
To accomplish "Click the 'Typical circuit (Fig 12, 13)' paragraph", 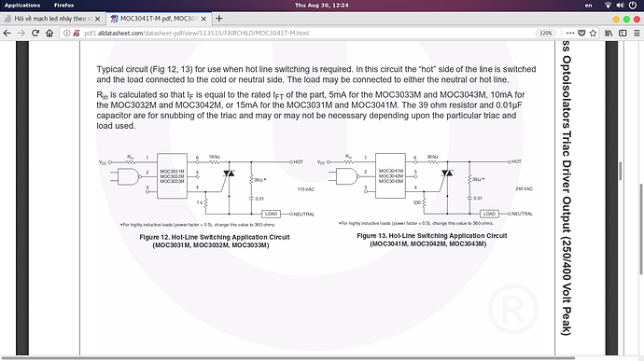I will (x=316, y=75).
